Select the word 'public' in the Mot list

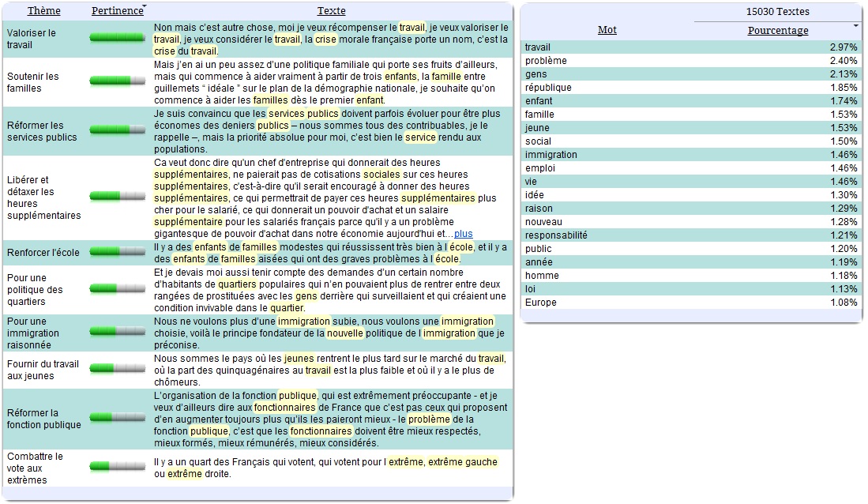(x=538, y=249)
